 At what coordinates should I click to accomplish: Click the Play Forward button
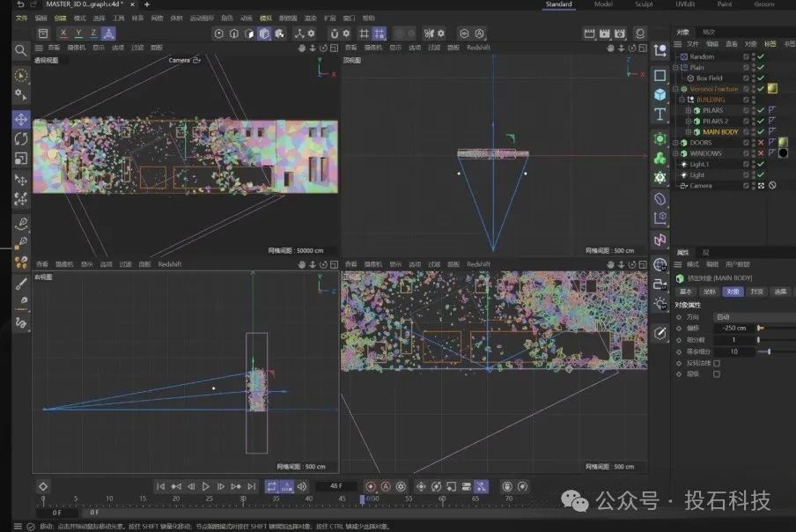tap(205, 486)
